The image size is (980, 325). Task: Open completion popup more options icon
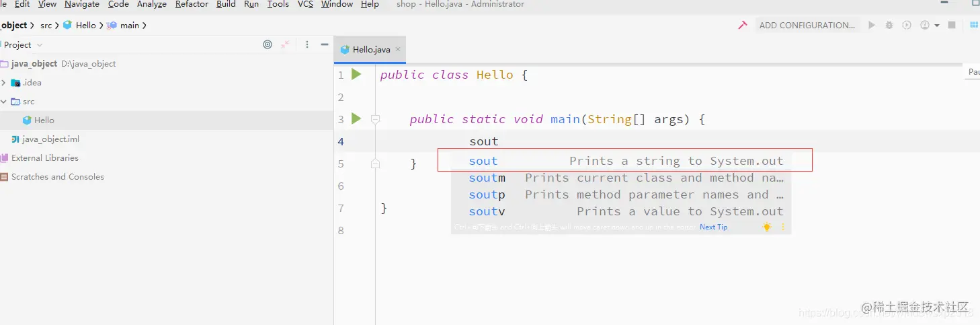coord(783,227)
